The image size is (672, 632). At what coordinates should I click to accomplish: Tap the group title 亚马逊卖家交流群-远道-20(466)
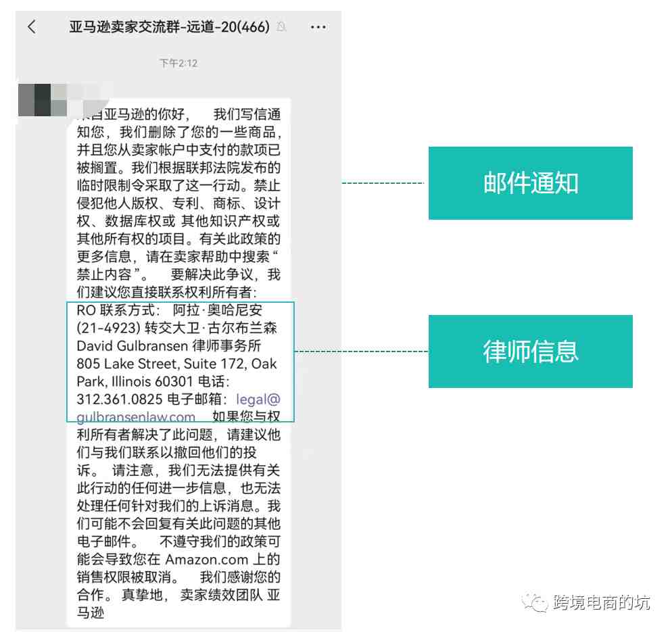(169, 27)
